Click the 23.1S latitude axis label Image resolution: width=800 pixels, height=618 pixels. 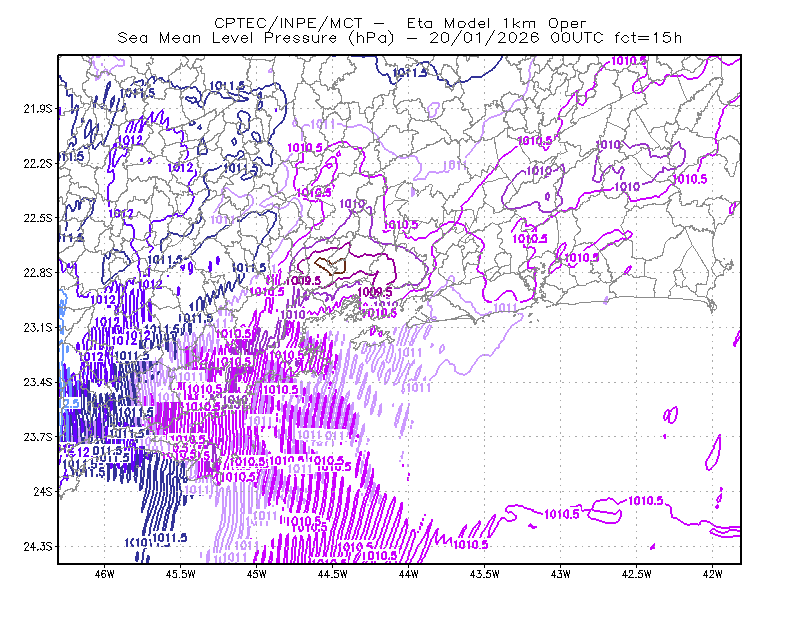coord(38,327)
